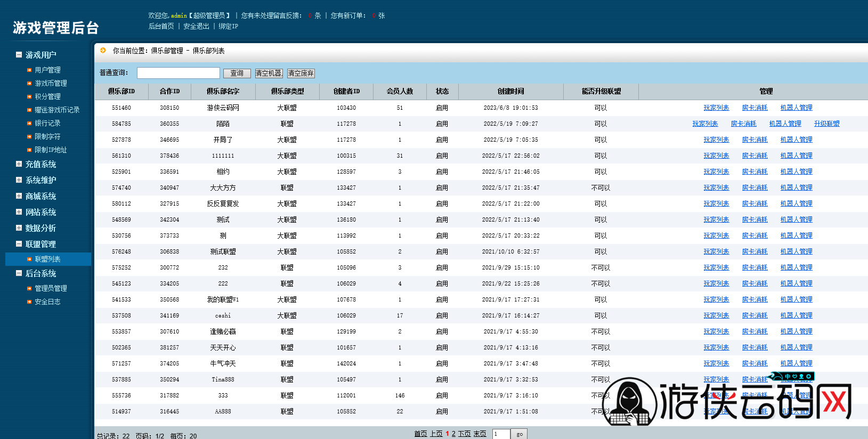Click the 安全退出 link
The height and width of the screenshot is (439, 868).
point(196,26)
